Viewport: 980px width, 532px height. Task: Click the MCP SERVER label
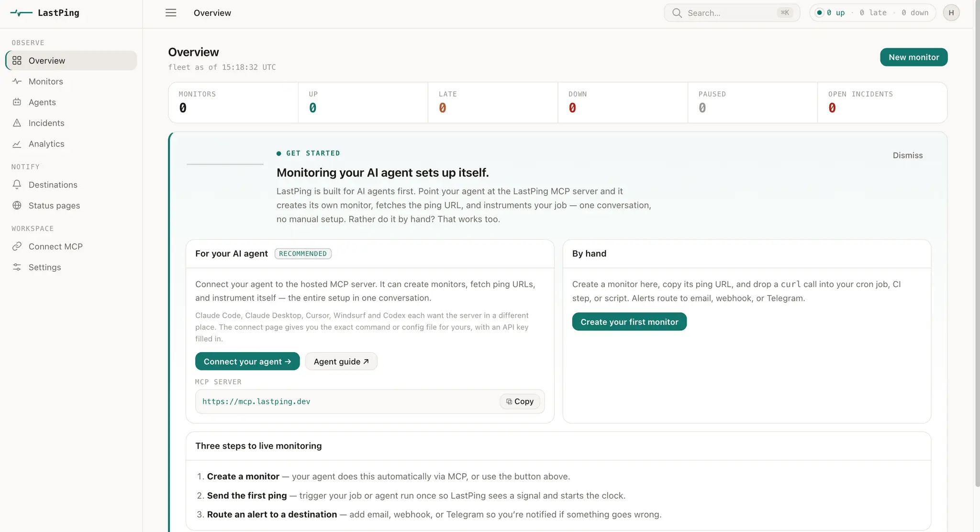[x=218, y=382]
